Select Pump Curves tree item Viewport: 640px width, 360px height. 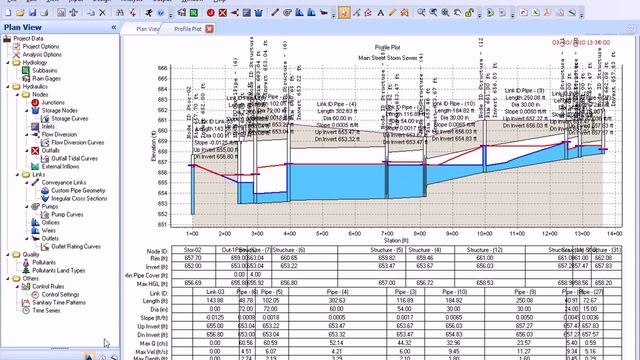coord(67,214)
